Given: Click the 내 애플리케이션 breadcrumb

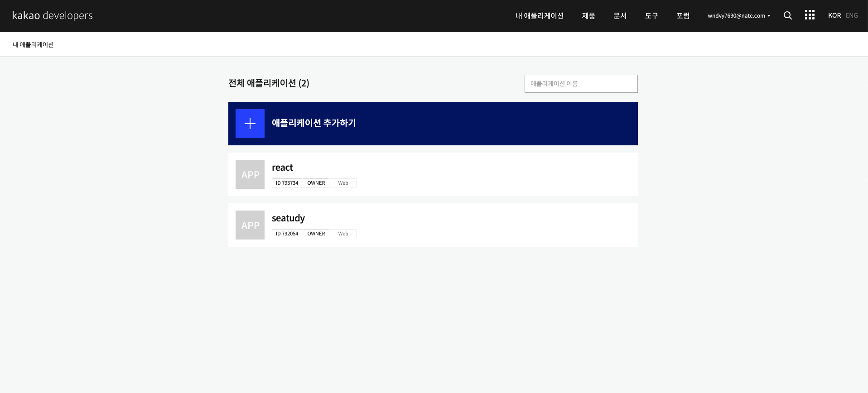Looking at the screenshot, I should pyautogui.click(x=33, y=45).
